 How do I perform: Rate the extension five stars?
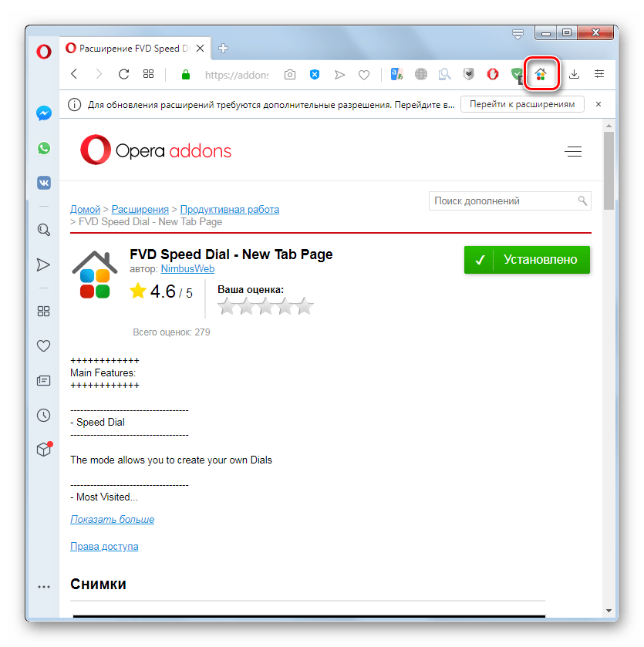tap(305, 306)
